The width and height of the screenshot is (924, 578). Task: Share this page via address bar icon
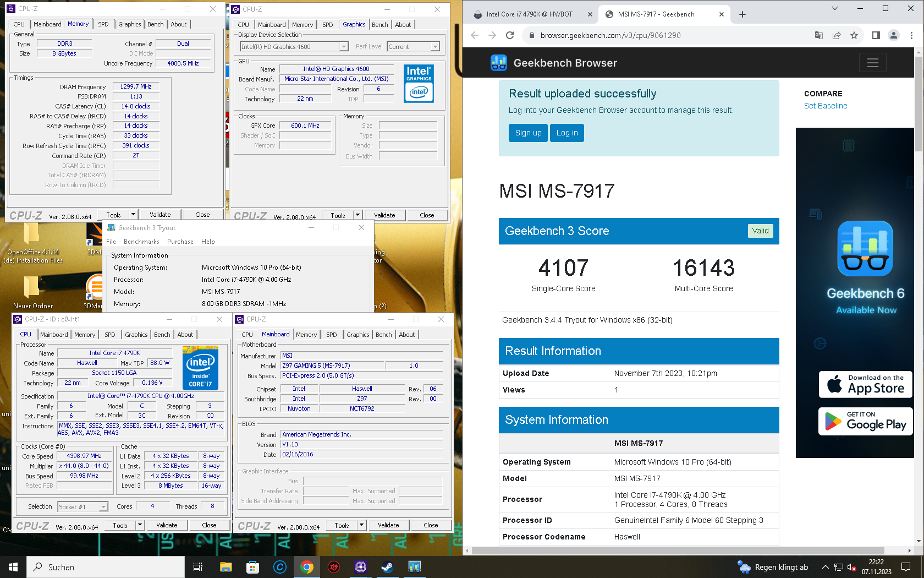pyautogui.click(x=837, y=35)
